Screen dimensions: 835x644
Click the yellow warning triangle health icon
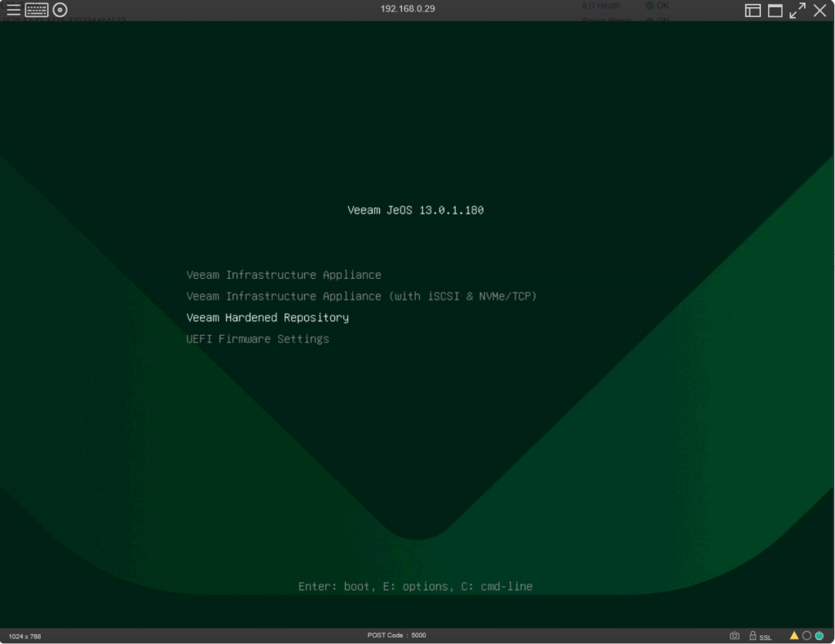[794, 636]
